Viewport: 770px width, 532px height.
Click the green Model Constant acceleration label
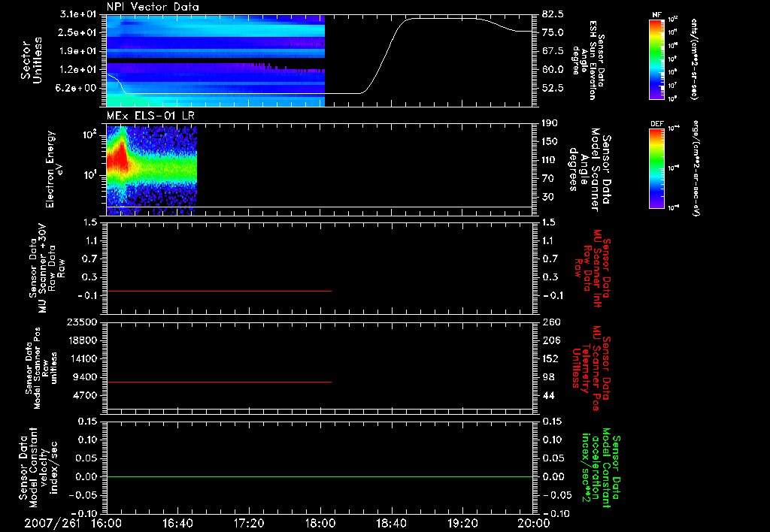pos(601,467)
